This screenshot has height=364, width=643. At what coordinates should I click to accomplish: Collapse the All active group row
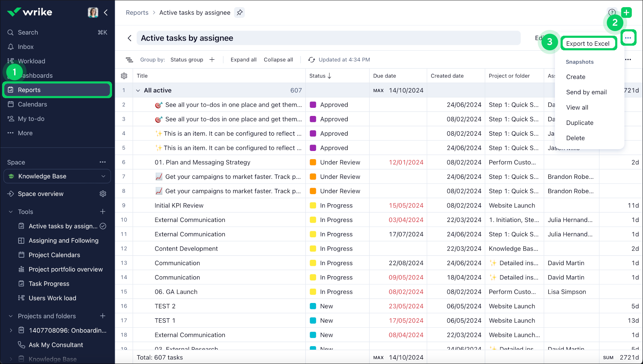click(138, 91)
